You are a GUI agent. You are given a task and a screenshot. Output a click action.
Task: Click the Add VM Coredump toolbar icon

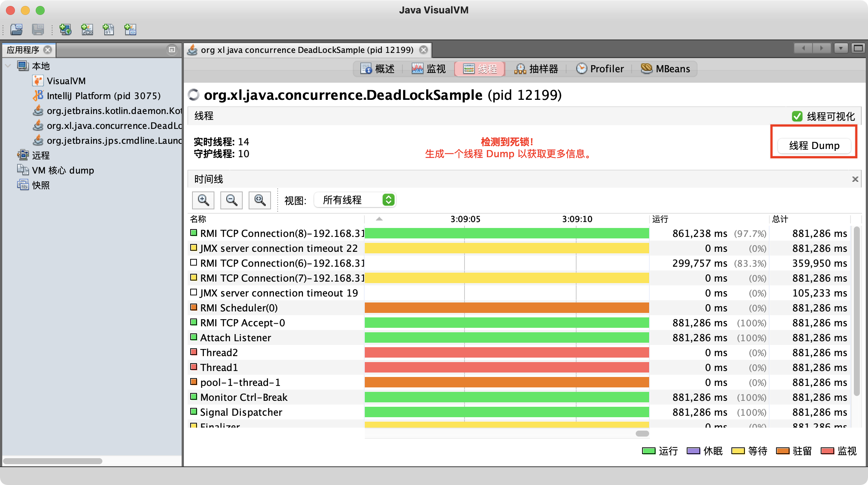point(108,29)
